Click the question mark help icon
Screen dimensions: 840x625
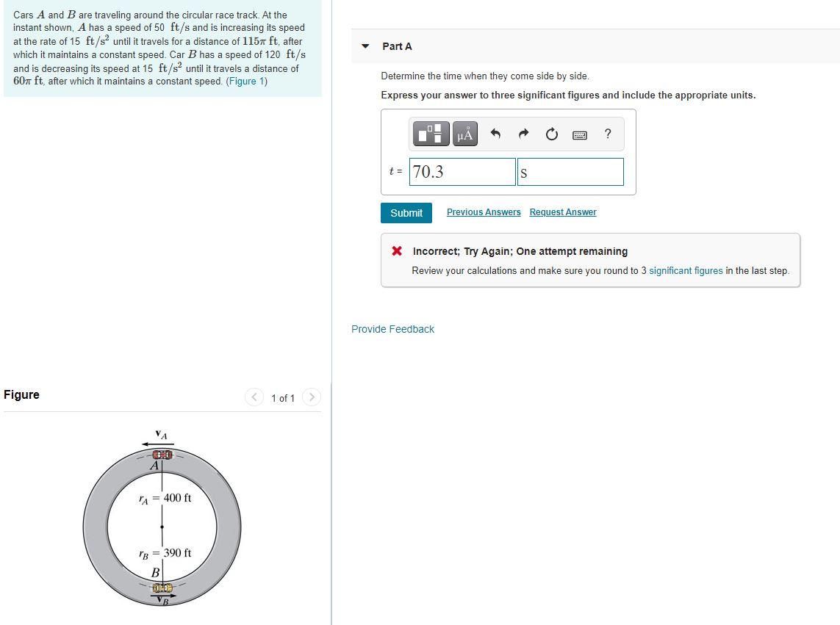[607, 134]
